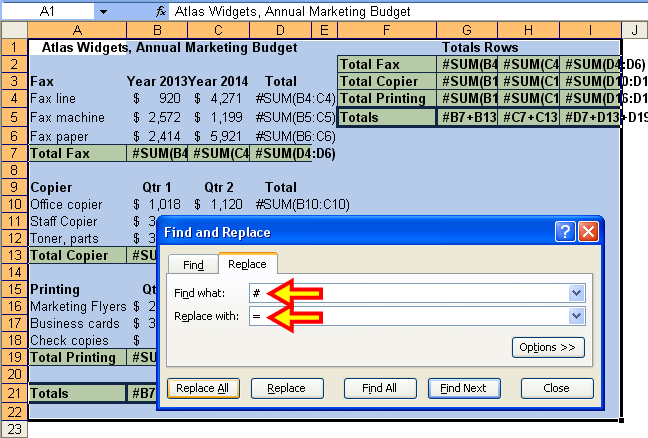The width and height of the screenshot is (648, 438).
Task: Click the Replace All button
Action: (203, 388)
